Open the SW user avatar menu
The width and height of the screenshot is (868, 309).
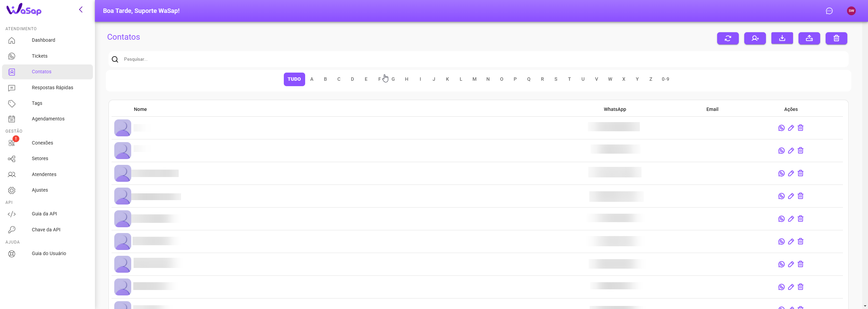coord(851,11)
